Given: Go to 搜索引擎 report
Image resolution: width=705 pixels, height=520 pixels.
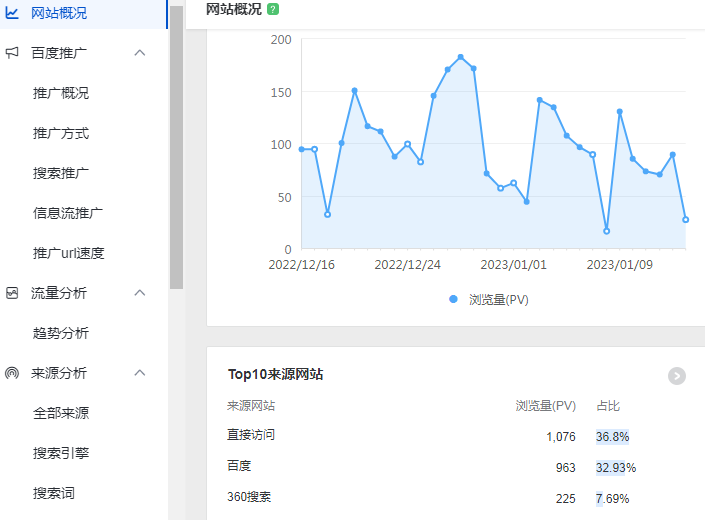Looking at the screenshot, I should (61, 453).
